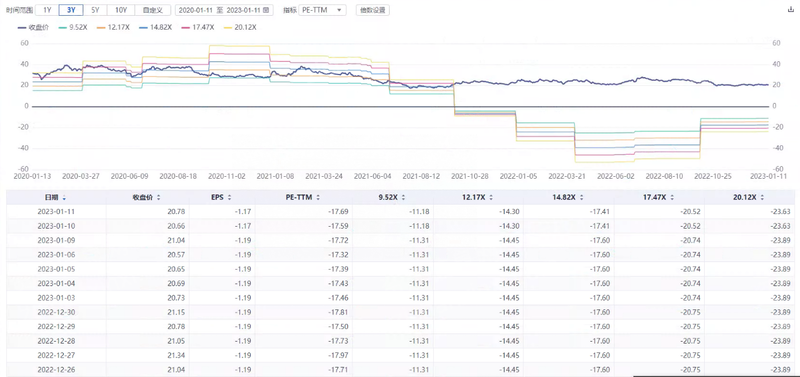Click the 2020-11-02 x-axis label
The height and width of the screenshot is (377, 800).
227,176
